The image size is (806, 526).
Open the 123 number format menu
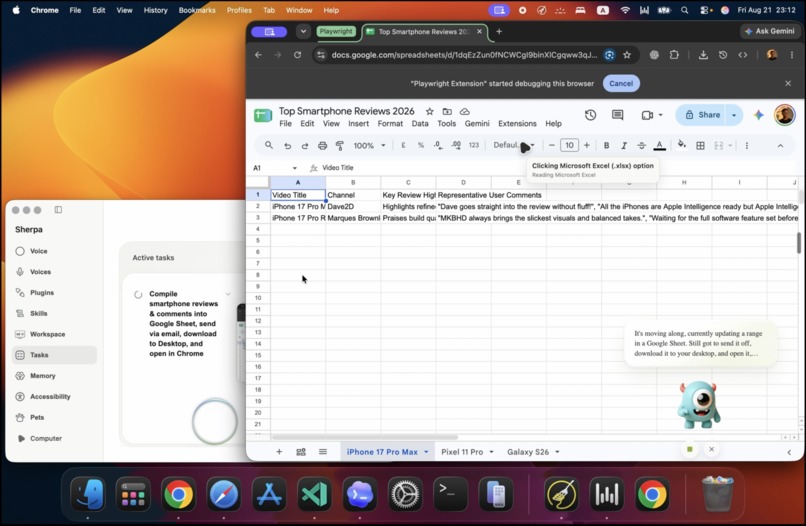[x=474, y=146]
